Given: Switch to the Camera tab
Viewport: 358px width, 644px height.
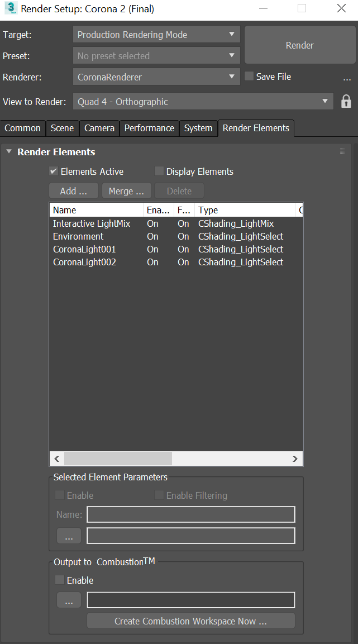Looking at the screenshot, I should coord(99,128).
